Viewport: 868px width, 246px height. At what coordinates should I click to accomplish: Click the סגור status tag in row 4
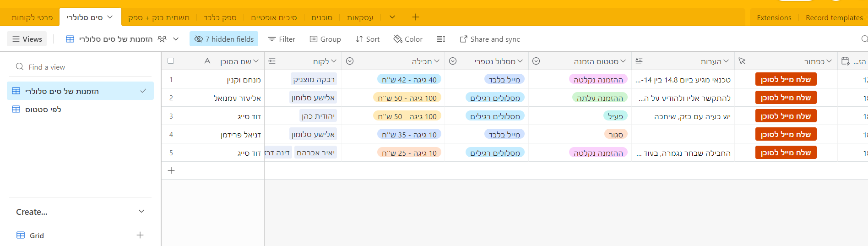coord(616,134)
